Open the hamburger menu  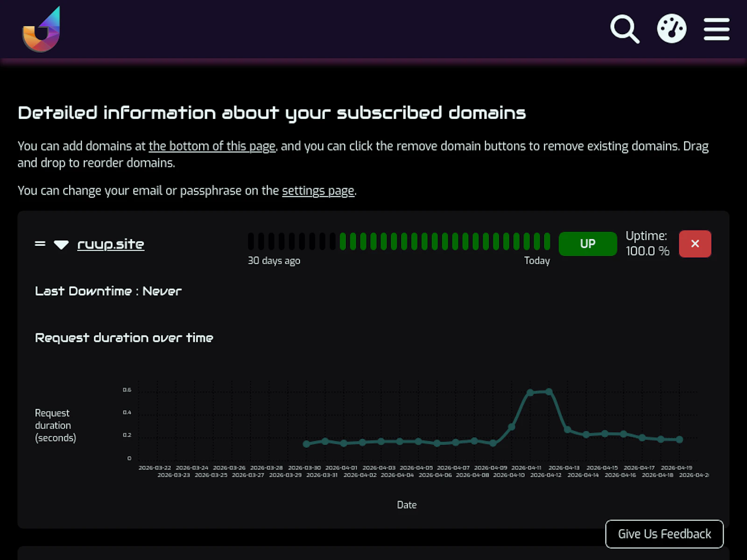[x=716, y=29]
